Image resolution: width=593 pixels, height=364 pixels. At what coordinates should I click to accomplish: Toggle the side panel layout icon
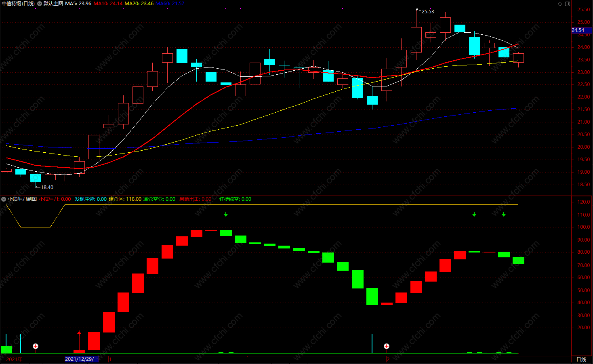(568, 4)
